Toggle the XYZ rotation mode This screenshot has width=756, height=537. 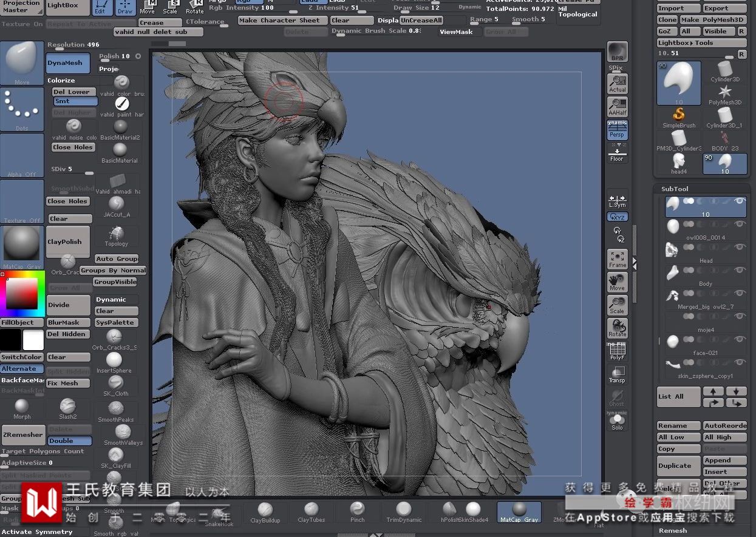tap(618, 217)
